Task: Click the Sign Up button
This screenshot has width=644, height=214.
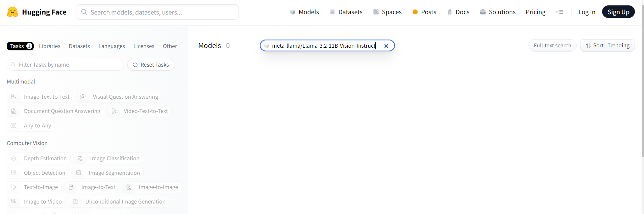Action: click(x=618, y=12)
